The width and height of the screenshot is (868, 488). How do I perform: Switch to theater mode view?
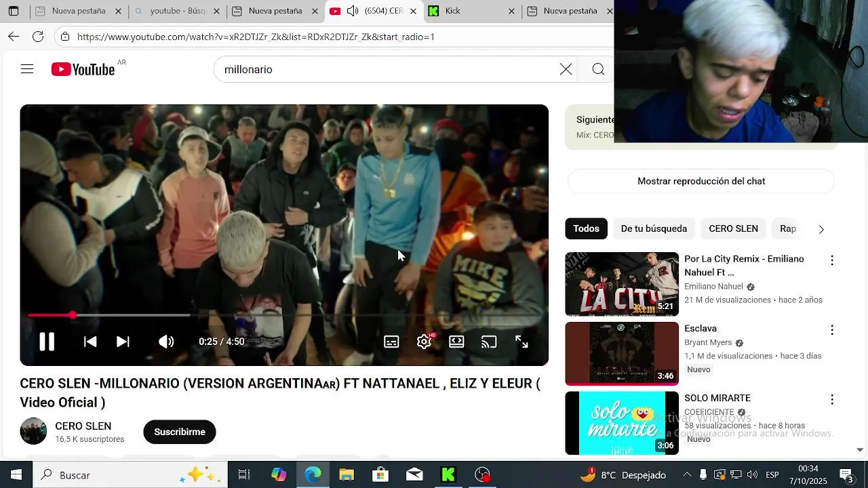pos(456,342)
